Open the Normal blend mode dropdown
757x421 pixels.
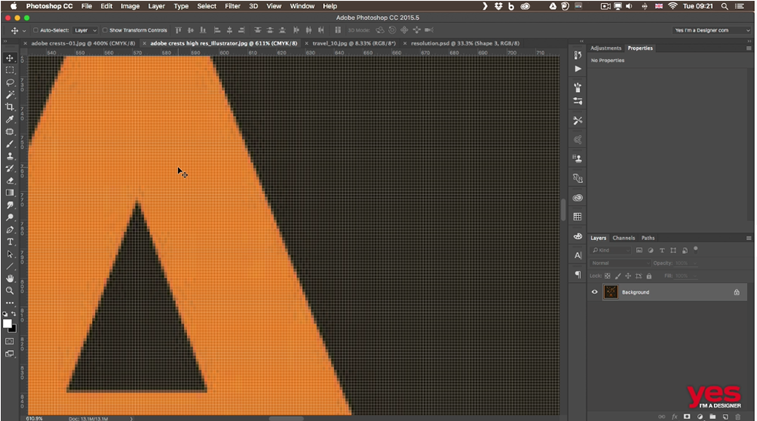pyautogui.click(x=620, y=263)
